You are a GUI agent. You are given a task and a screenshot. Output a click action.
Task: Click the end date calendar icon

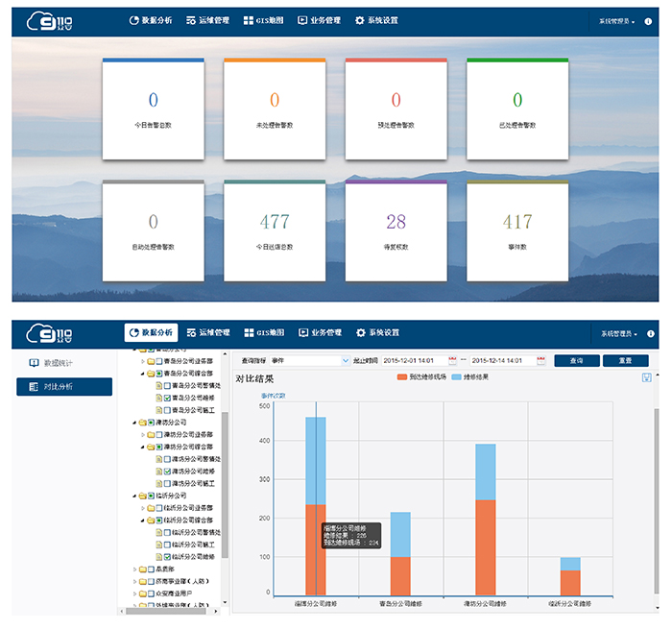pyautogui.click(x=541, y=360)
